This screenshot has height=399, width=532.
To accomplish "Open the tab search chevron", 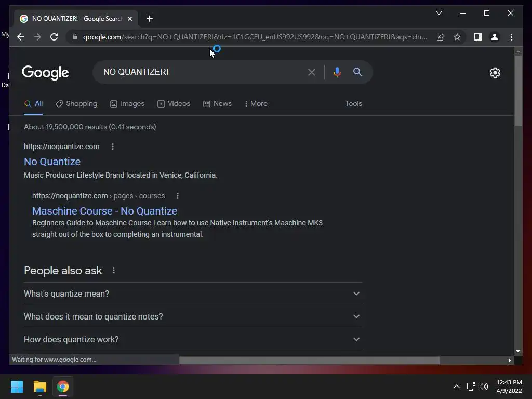I will coord(438,13).
